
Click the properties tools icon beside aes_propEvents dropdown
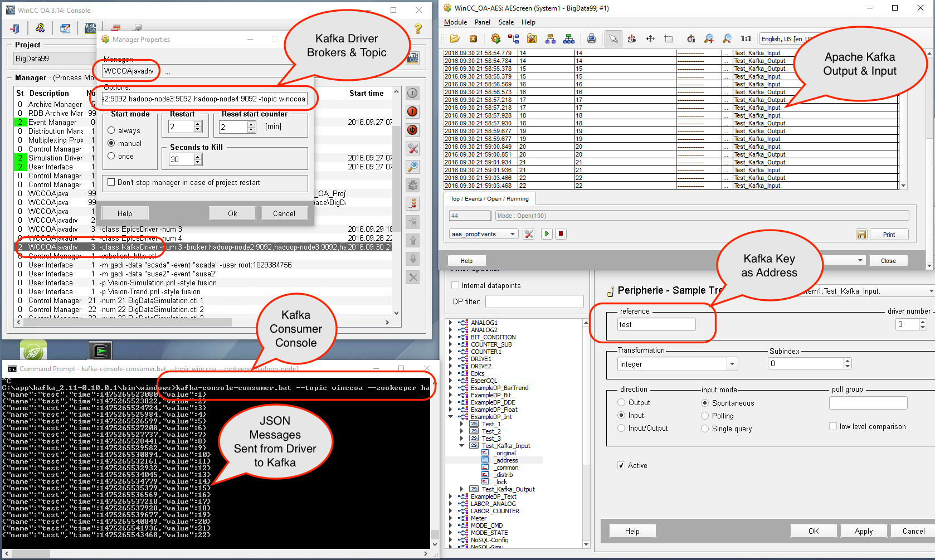pos(529,234)
